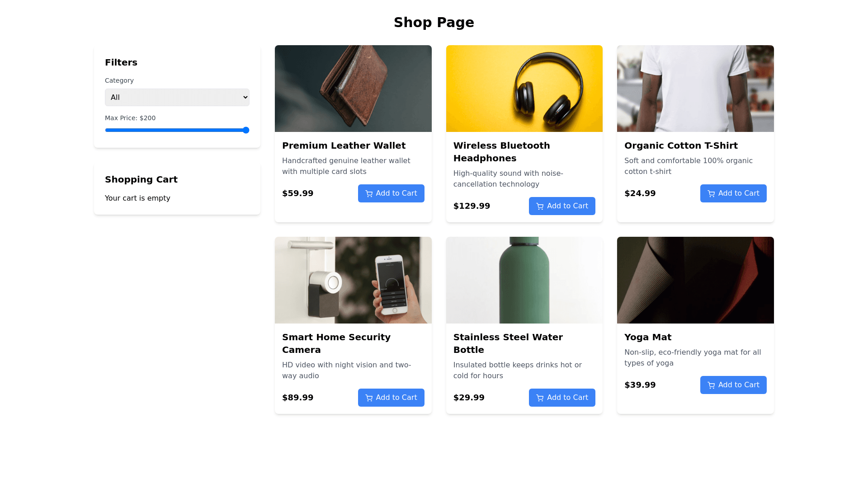Select the leather wallet product image
This screenshot has height=488, width=868.
tap(353, 89)
